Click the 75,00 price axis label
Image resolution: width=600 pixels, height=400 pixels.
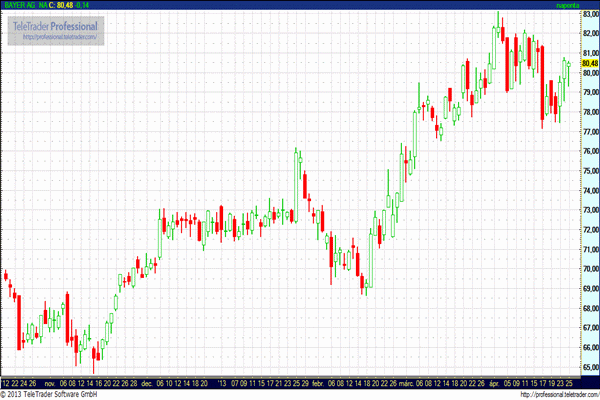pos(589,171)
